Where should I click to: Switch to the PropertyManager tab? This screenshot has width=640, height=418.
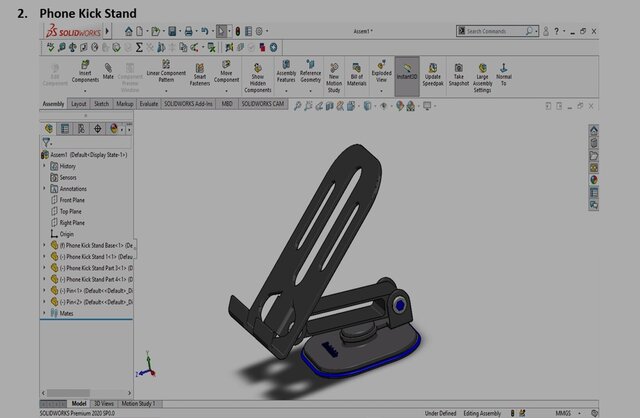click(x=65, y=129)
